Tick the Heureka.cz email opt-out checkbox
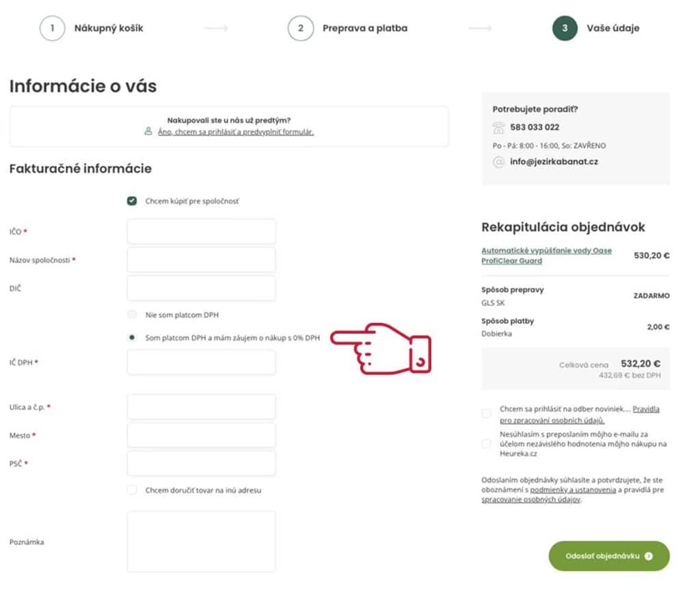Viewport: 700px width, 591px height. click(x=486, y=444)
